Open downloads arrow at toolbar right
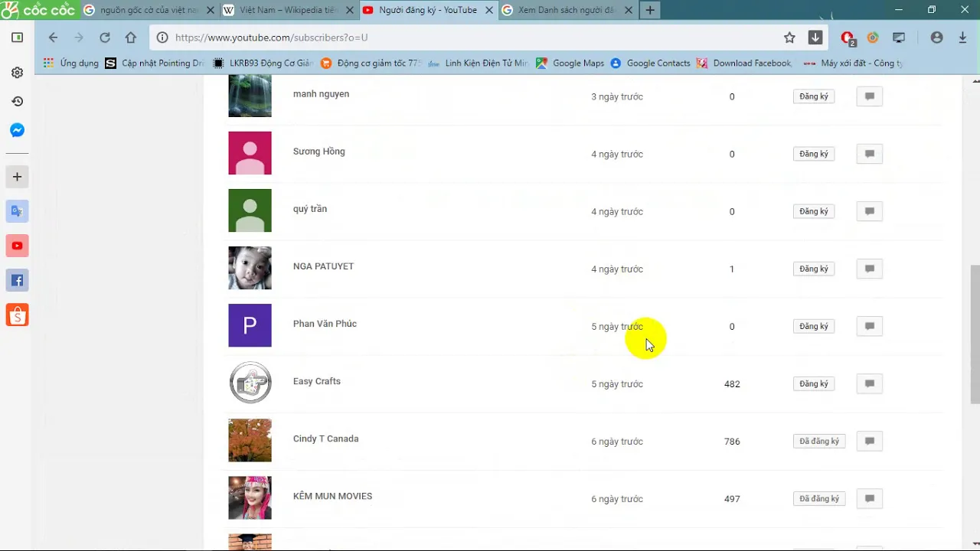980x551 pixels. click(962, 37)
